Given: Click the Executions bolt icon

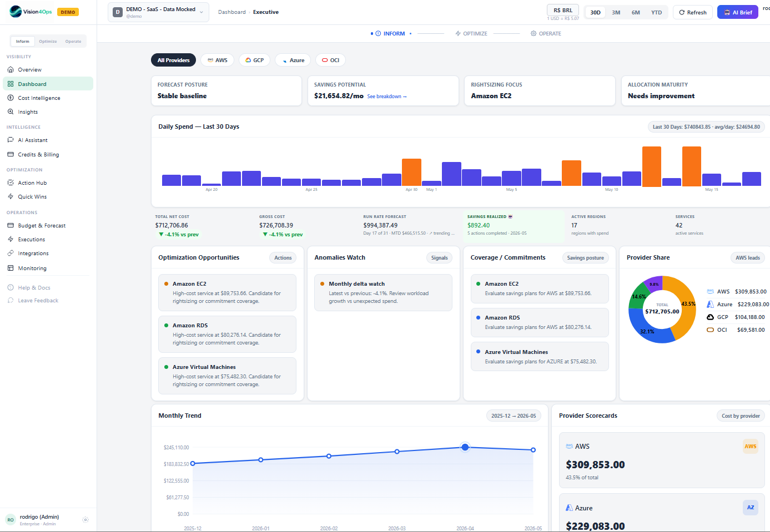Looking at the screenshot, I should (11, 240).
